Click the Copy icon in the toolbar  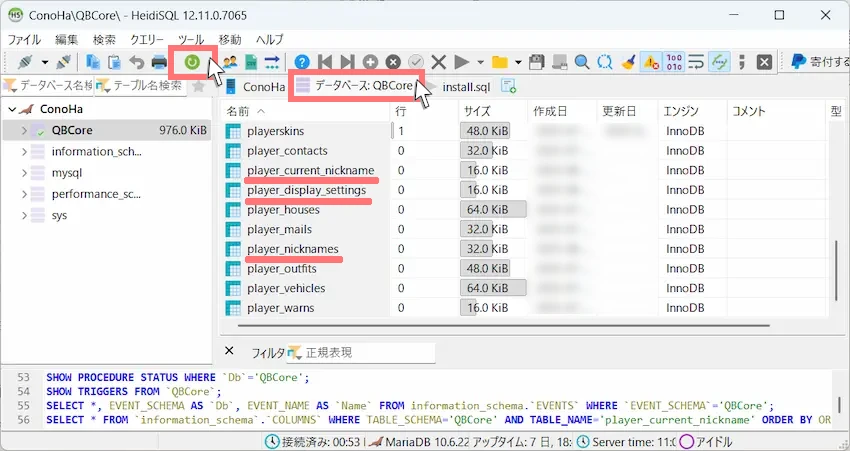[93, 62]
